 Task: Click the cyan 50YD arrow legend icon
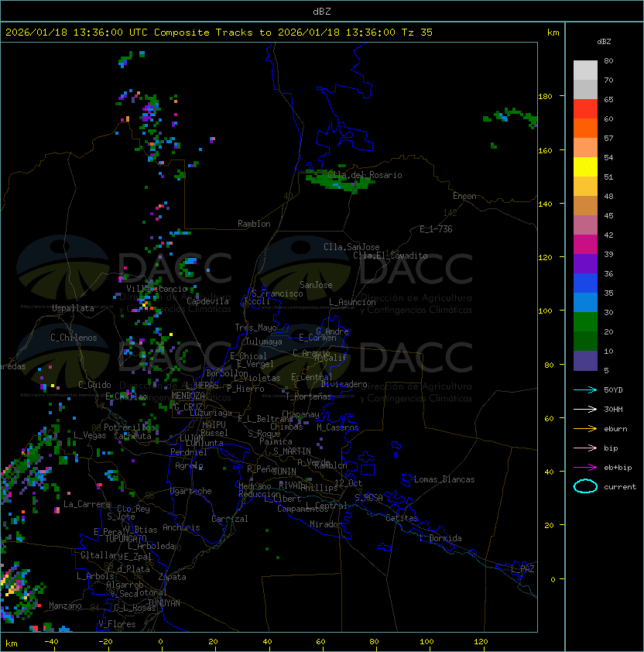click(585, 389)
